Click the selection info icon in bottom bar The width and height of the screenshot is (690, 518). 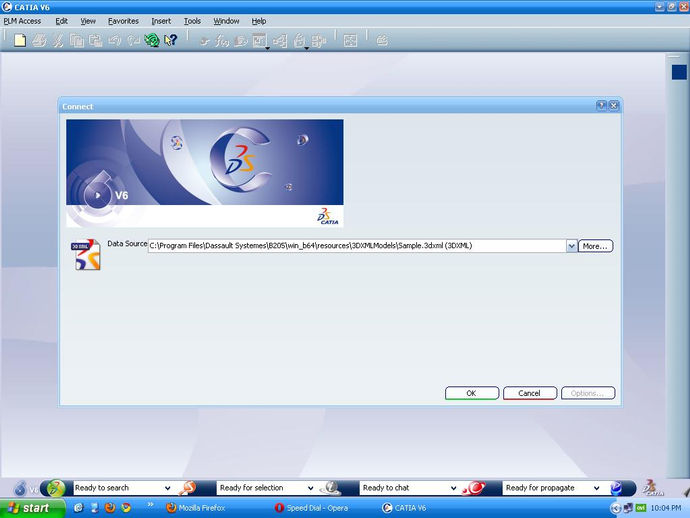pyautogui.click(x=330, y=488)
